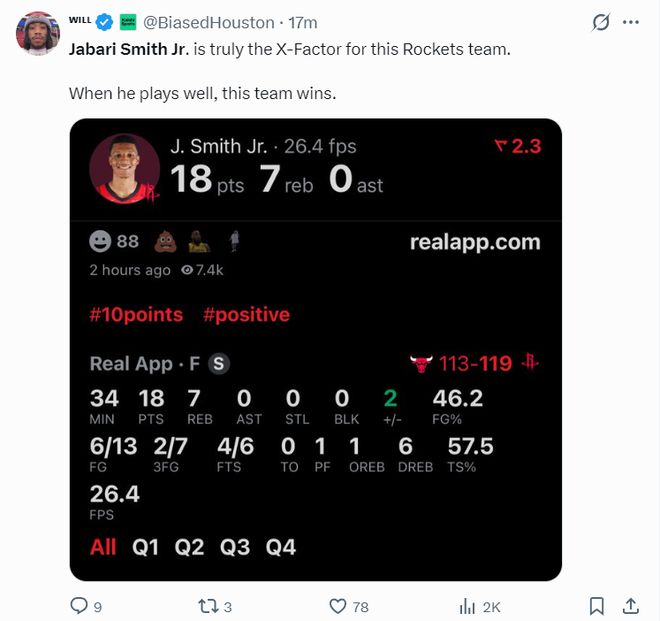The height and width of the screenshot is (621, 660).
Task: Click the #10points hashtag
Action: [x=136, y=315]
